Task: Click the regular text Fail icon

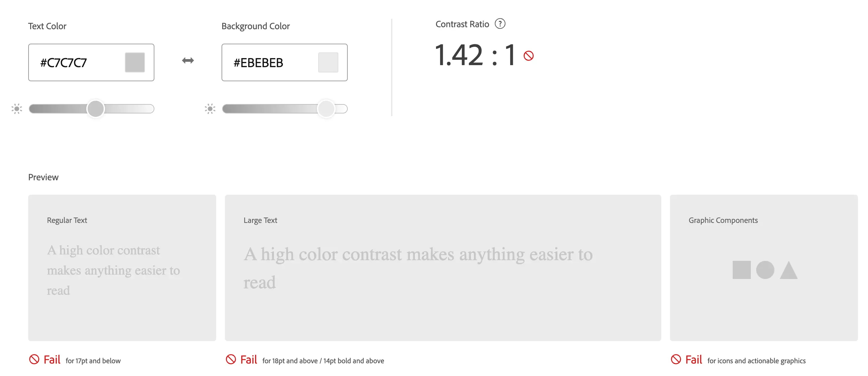Action: pyautogui.click(x=34, y=359)
